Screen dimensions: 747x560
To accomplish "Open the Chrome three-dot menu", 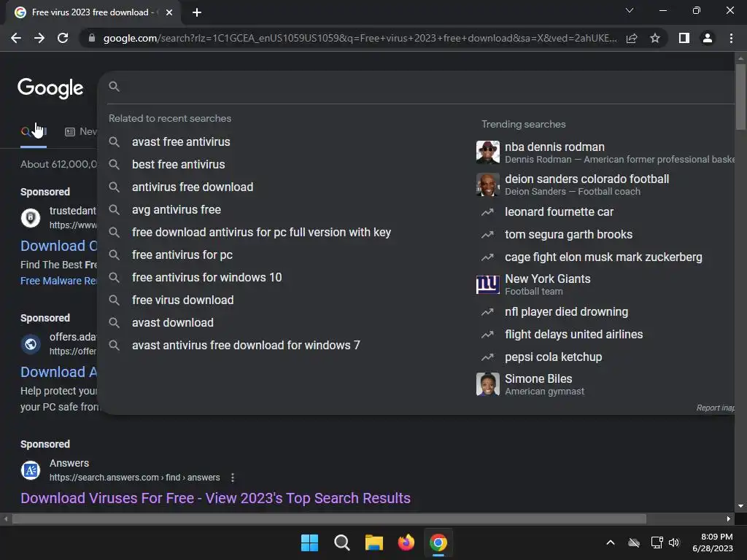I will tap(731, 38).
